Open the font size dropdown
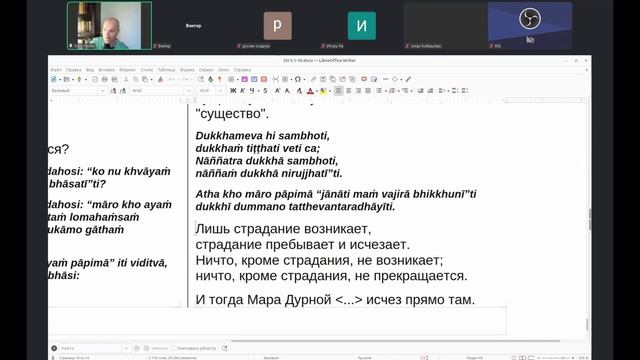The width and height of the screenshot is (640, 360). [x=220, y=91]
